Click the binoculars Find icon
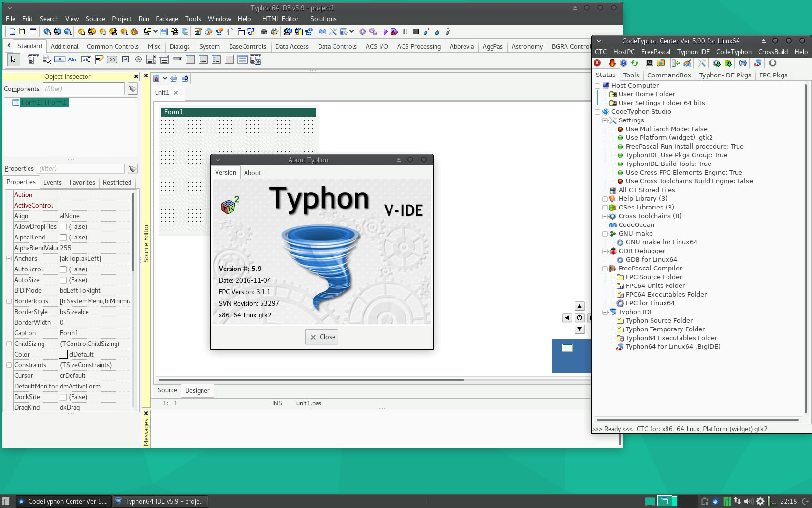The width and height of the screenshot is (812, 508). [264, 31]
